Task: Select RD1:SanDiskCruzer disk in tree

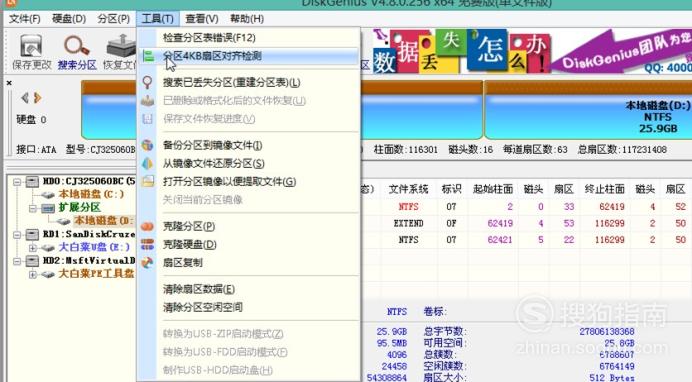Action: click(x=89, y=234)
